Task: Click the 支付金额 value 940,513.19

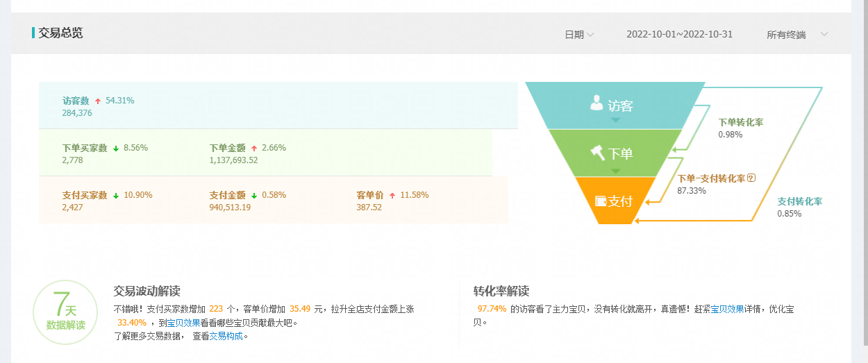Action: click(230, 208)
